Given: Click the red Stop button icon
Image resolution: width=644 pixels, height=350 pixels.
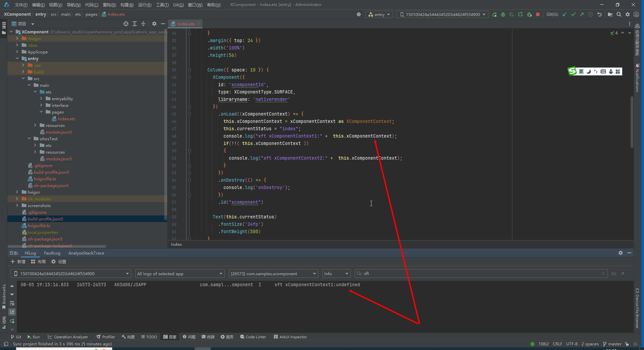Looking at the screenshot, I should pyautogui.click(x=538, y=15).
